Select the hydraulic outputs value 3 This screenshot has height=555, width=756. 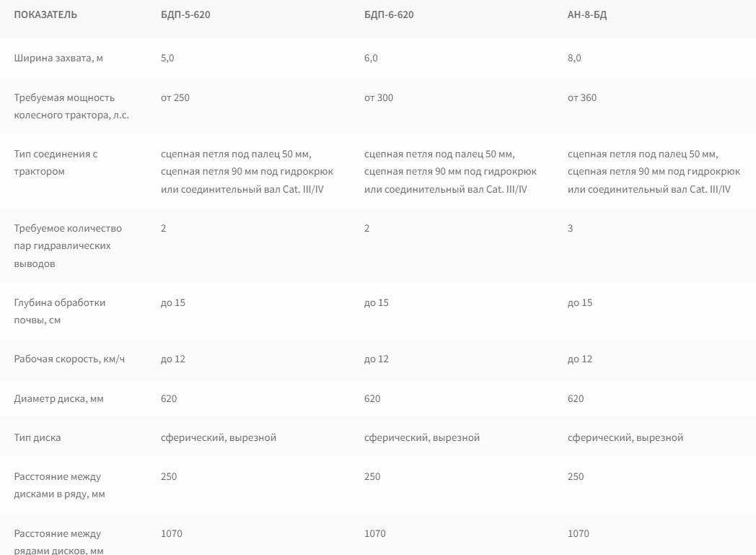[x=571, y=228]
